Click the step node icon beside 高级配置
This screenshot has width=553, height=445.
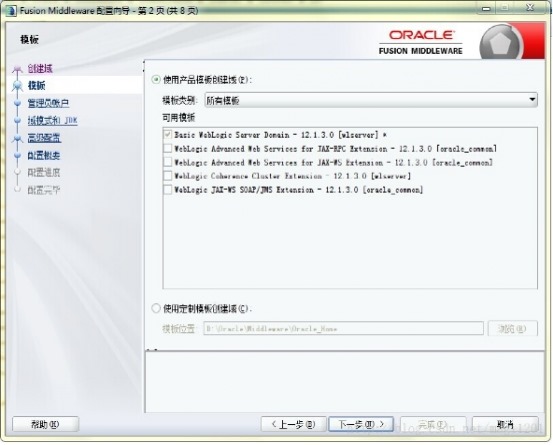coord(17,138)
